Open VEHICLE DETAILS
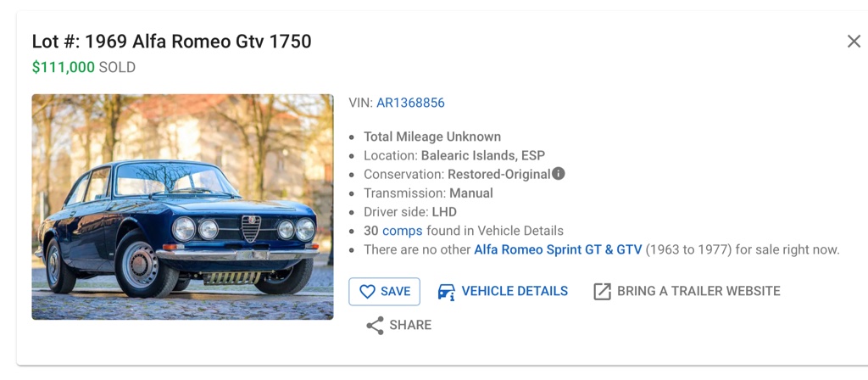This screenshot has height=380, width=868. coord(515,291)
